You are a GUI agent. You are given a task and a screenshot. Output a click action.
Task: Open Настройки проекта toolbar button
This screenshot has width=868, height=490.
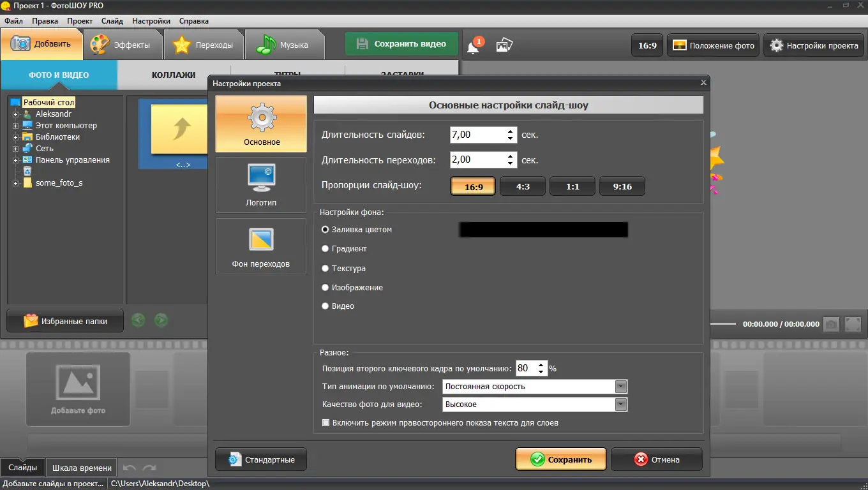814,45
